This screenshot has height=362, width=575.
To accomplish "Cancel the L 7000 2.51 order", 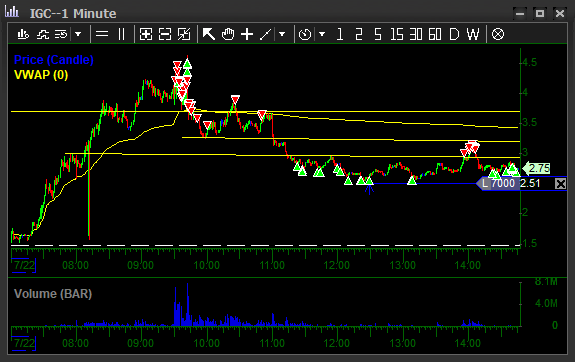I will [x=560, y=183].
